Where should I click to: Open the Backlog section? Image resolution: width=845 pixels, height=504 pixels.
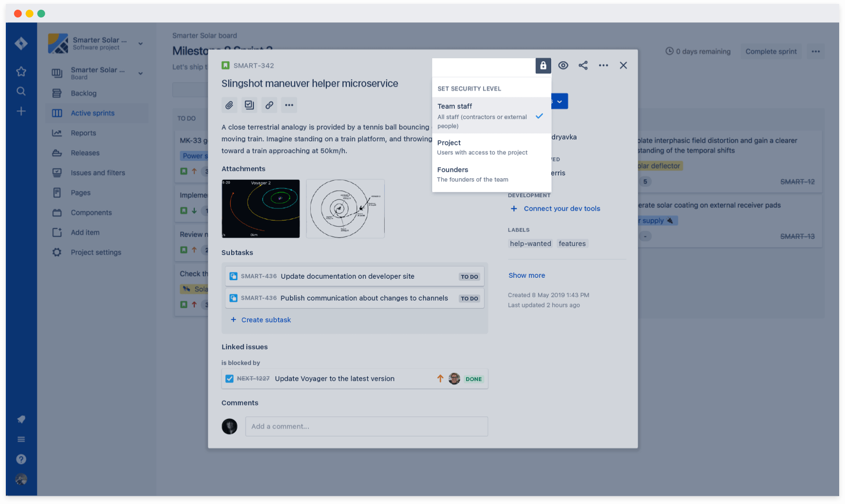(x=84, y=93)
